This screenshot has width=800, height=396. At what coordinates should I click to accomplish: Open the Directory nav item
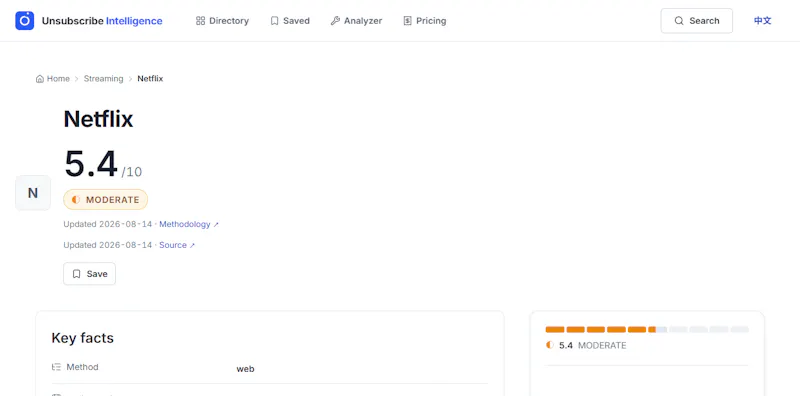(222, 21)
